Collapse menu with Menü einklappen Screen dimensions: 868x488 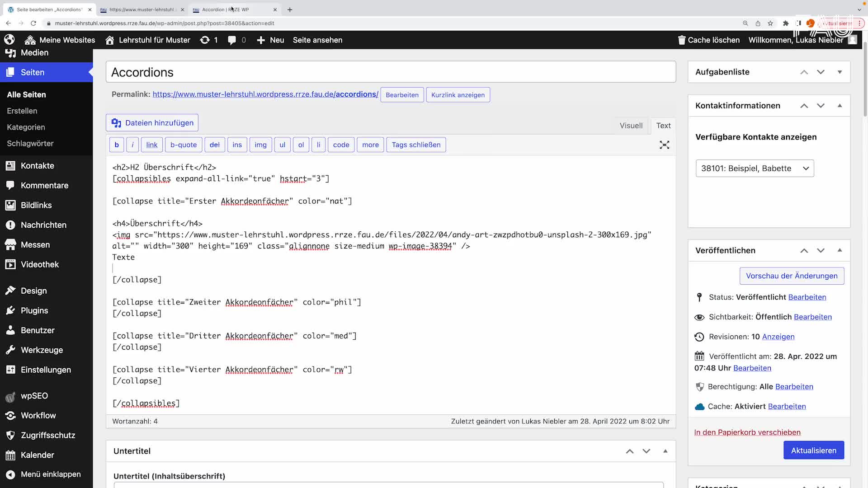[x=50, y=474]
